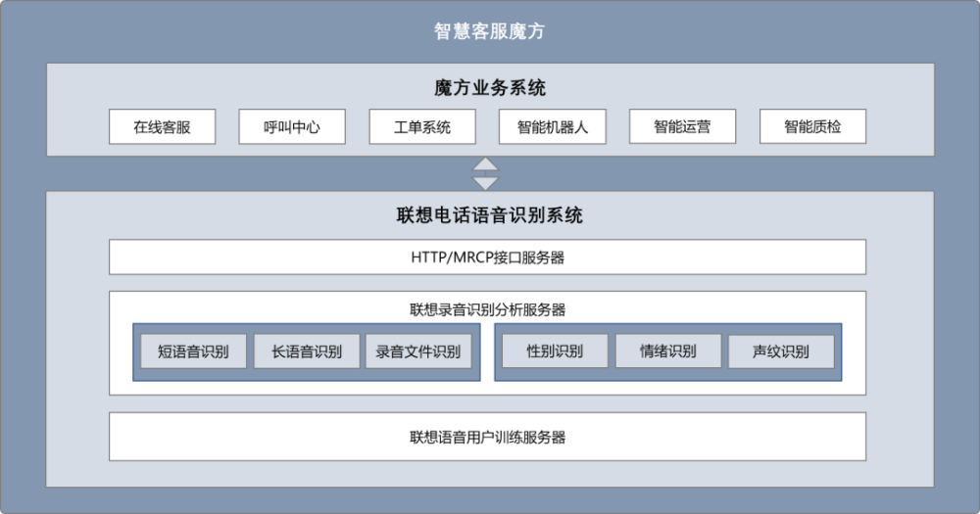Click the up-down double arrow connector
Viewport: 980px width, 514px height.
[485, 173]
